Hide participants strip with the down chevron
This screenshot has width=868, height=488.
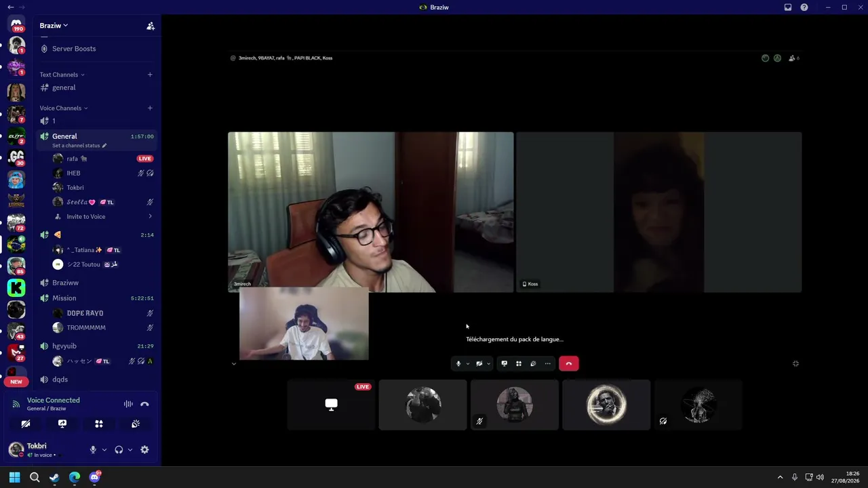click(x=234, y=364)
